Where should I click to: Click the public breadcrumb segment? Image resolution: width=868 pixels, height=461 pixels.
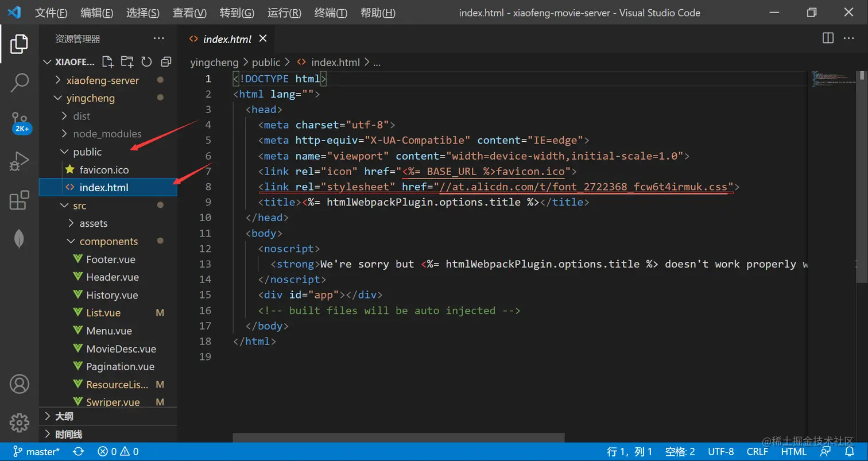click(266, 63)
